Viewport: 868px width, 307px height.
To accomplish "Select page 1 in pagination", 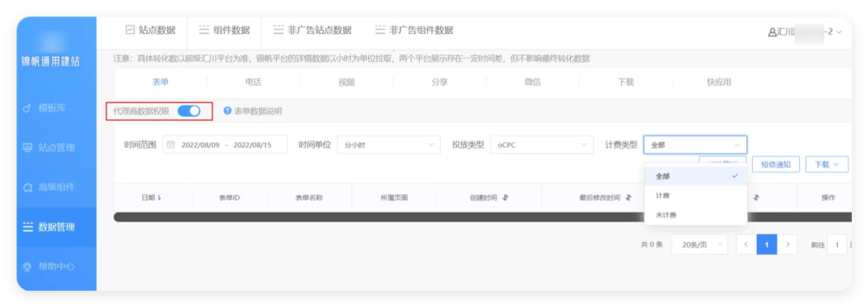I will coord(767,244).
